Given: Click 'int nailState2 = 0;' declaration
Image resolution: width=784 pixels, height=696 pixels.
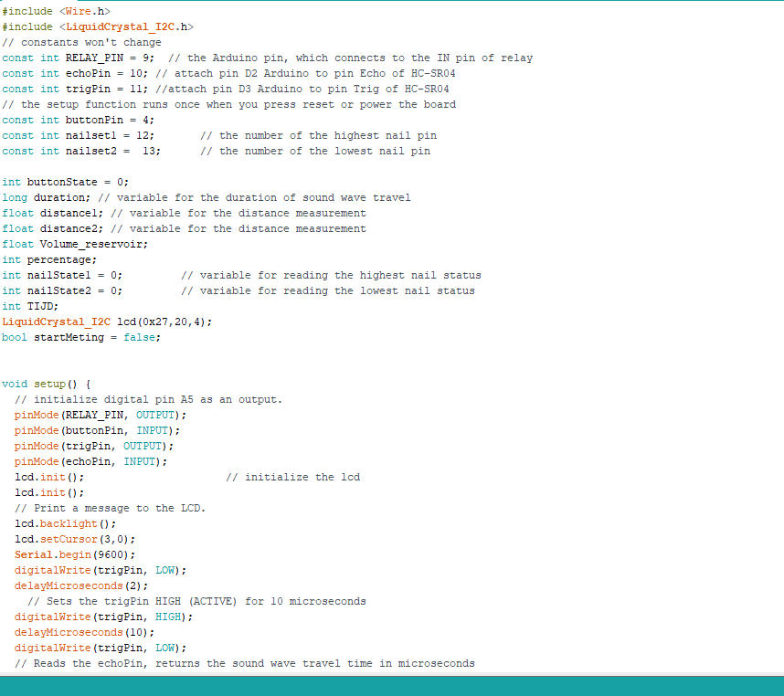Looking at the screenshot, I should tap(62, 290).
